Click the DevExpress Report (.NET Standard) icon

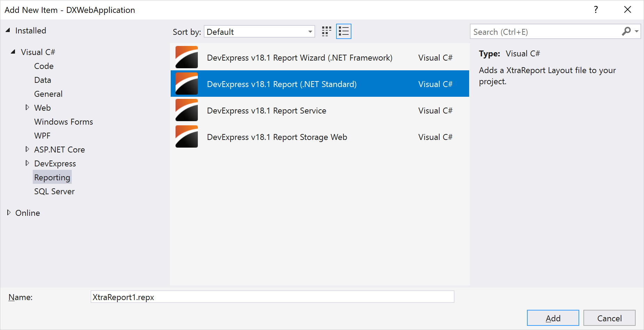click(187, 84)
